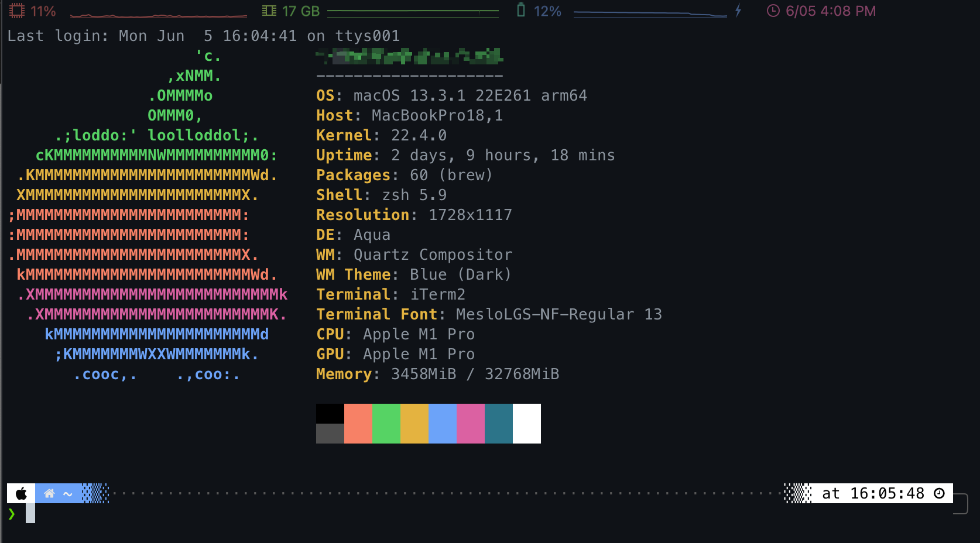Screen dimensions: 980x543
Task: Click the green prompt chevron
Action: click(12, 514)
